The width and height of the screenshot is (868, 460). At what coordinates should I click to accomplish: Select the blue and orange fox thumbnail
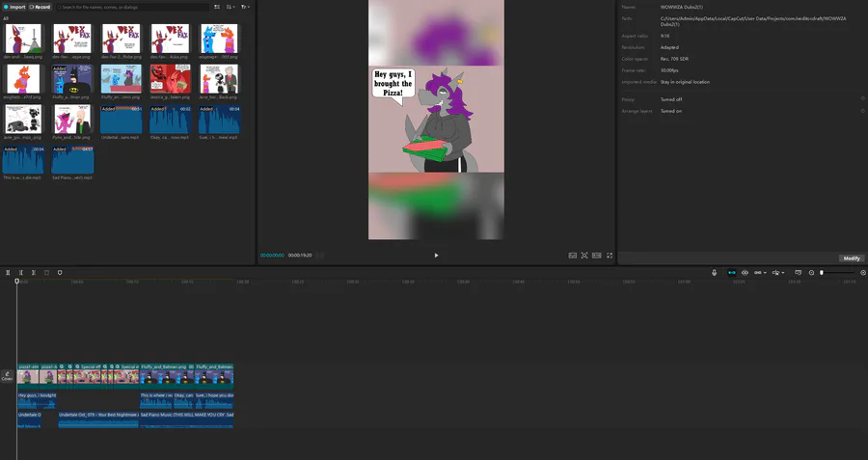click(219, 39)
